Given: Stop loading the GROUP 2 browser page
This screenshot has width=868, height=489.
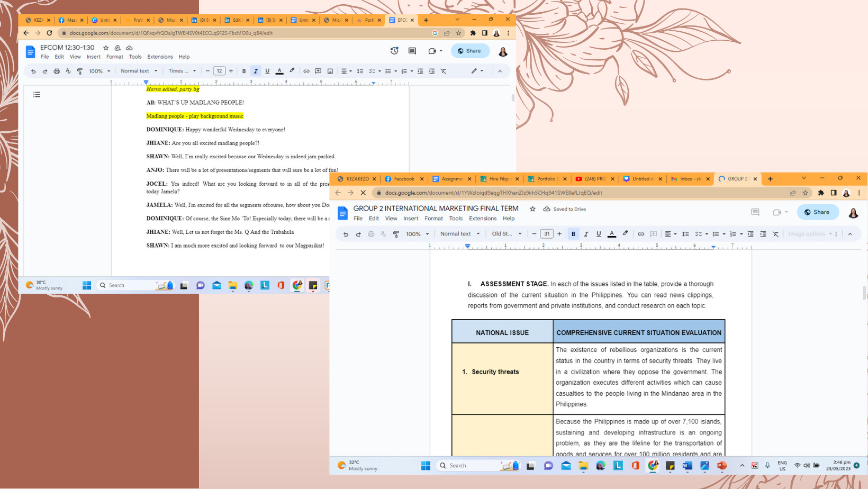Looking at the screenshot, I should [363, 193].
